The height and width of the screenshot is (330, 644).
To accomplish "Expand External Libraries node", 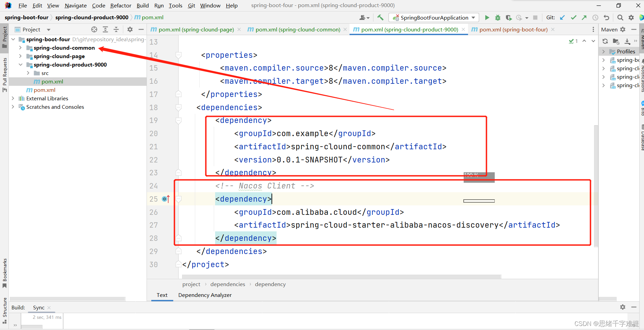I will 13,98.
